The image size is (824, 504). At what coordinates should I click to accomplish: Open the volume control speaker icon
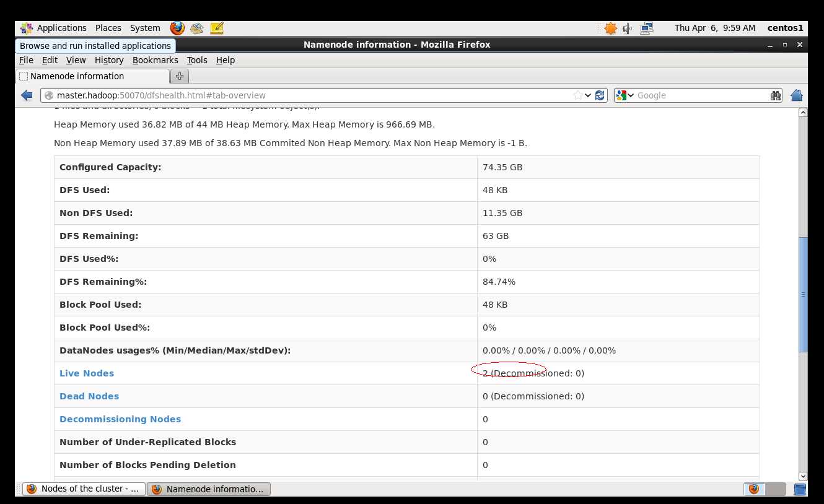(x=628, y=28)
